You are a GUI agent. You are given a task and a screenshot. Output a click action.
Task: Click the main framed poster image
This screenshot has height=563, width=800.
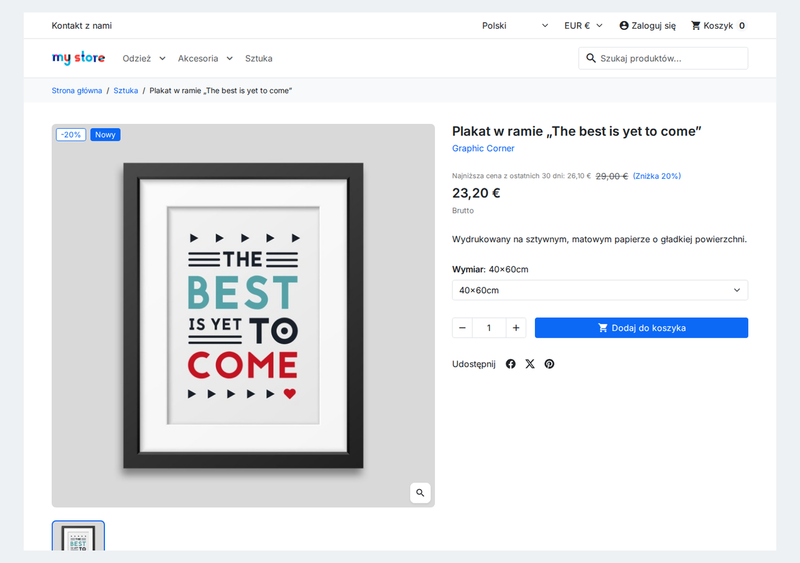[x=243, y=315]
